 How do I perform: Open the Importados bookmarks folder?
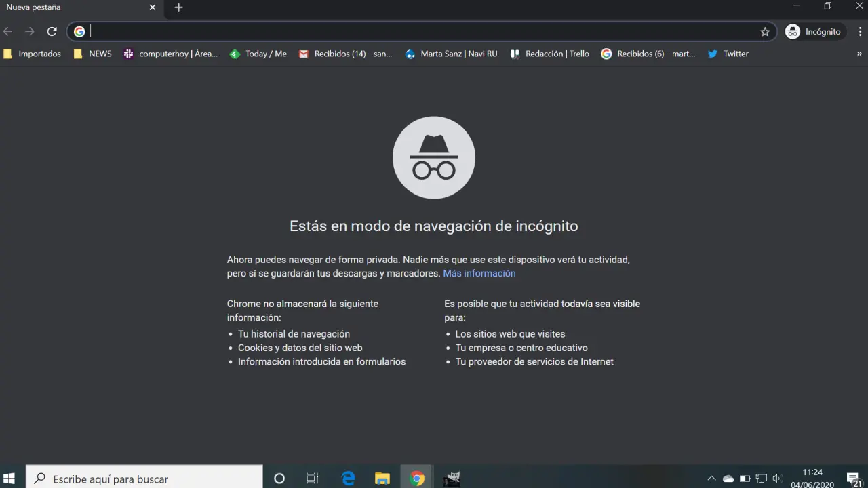coord(33,54)
